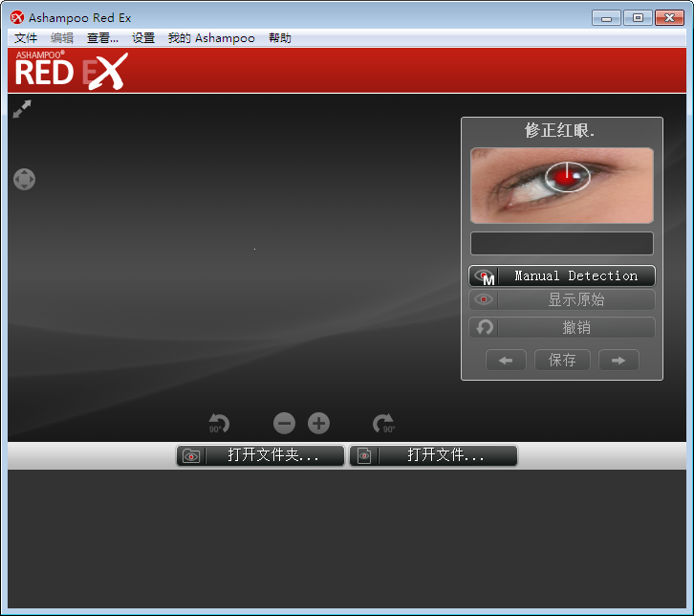The image size is (694, 616).
Task: Open the 查看 menu
Action: click(102, 38)
